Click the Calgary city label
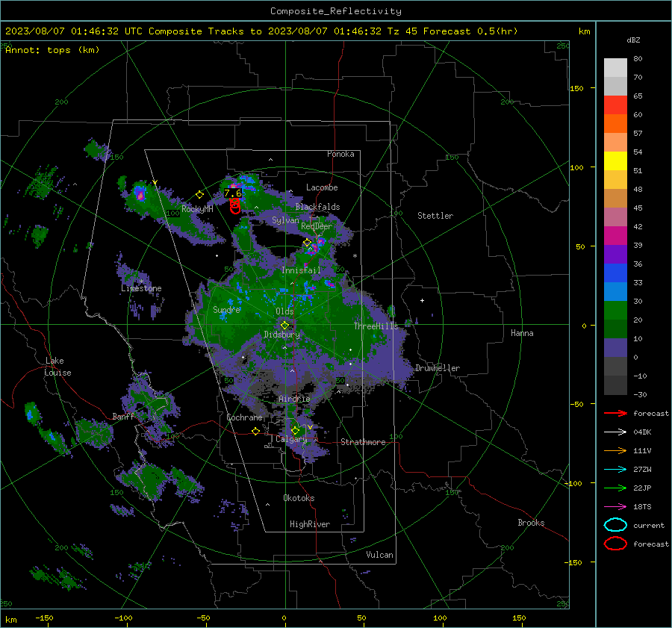This screenshot has height=628, width=672. tap(291, 439)
